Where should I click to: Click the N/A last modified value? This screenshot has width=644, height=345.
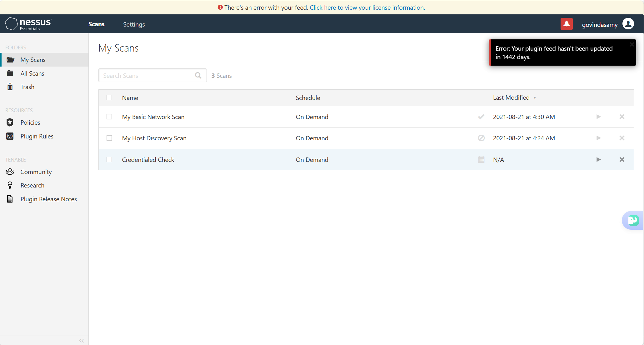click(498, 160)
